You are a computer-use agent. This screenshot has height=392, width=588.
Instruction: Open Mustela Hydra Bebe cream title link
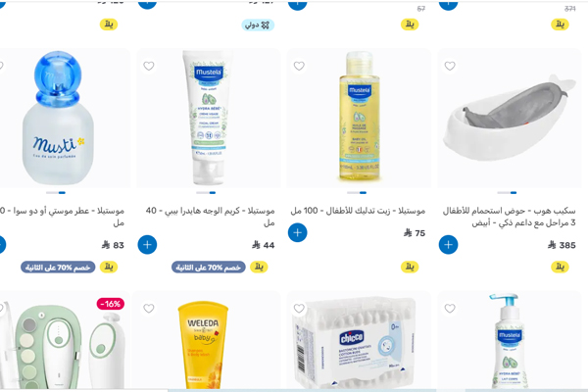[x=210, y=217]
